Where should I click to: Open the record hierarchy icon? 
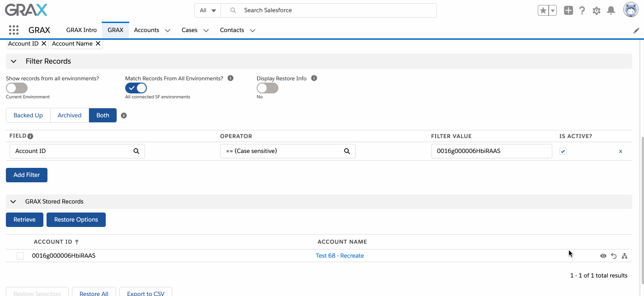tap(625, 256)
